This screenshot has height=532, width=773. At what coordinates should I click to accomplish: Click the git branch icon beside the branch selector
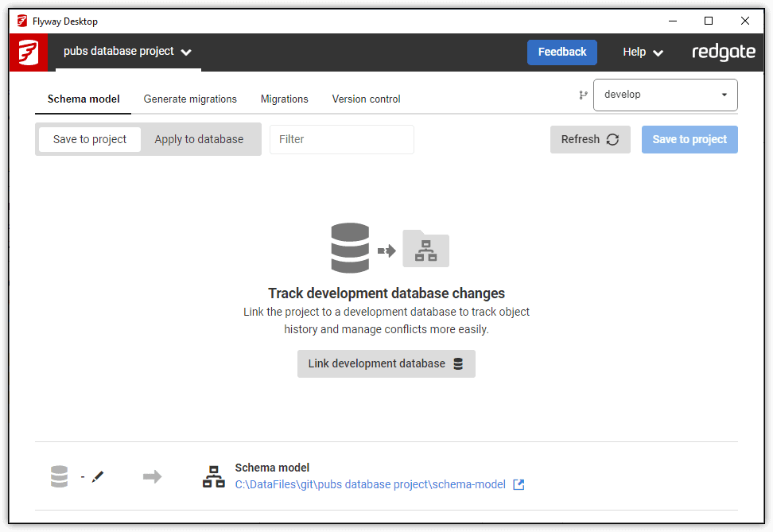coord(583,95)
